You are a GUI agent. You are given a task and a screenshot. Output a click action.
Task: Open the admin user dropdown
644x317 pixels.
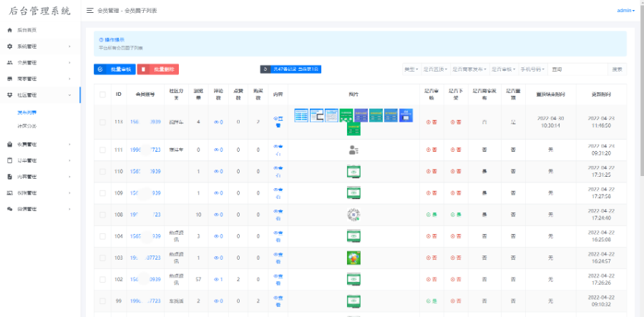[625, 11]
